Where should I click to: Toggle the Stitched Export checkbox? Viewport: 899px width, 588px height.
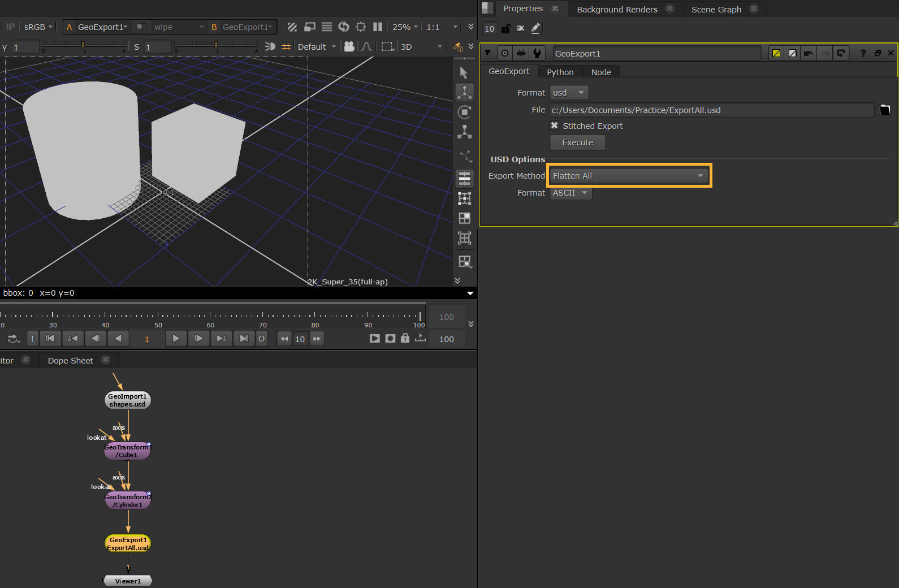coord(554,126)
